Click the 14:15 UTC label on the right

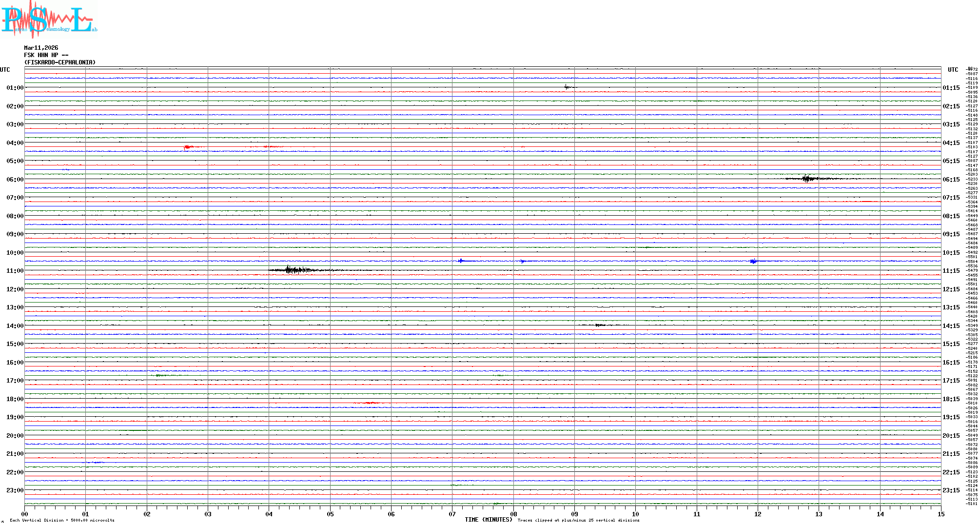coord(951,326)
